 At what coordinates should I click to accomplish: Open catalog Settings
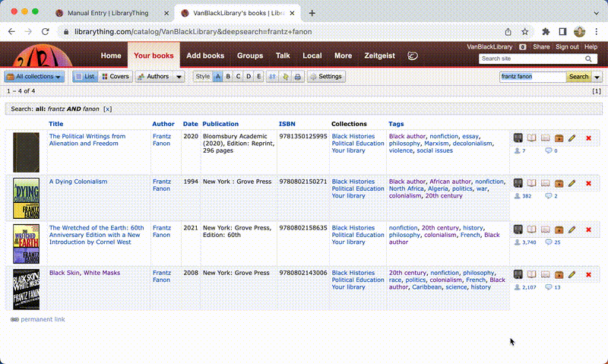[326, 77]
